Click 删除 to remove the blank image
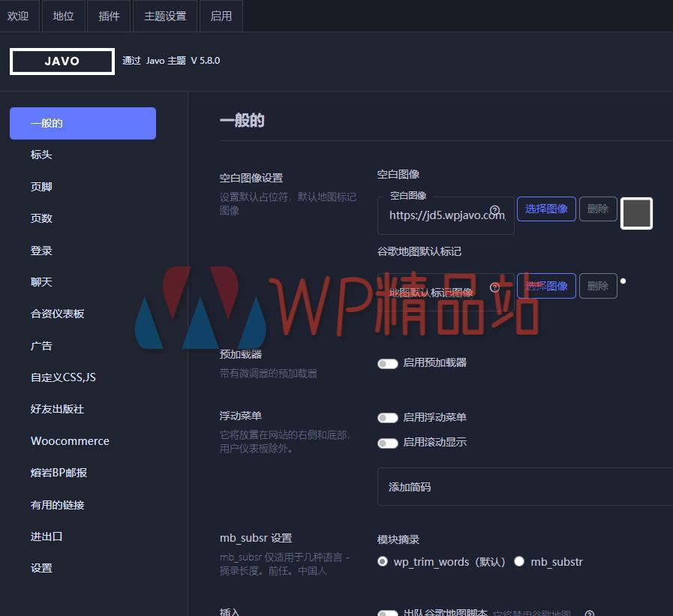The height and width of the screenshot is (616, 673). (598, 209)
